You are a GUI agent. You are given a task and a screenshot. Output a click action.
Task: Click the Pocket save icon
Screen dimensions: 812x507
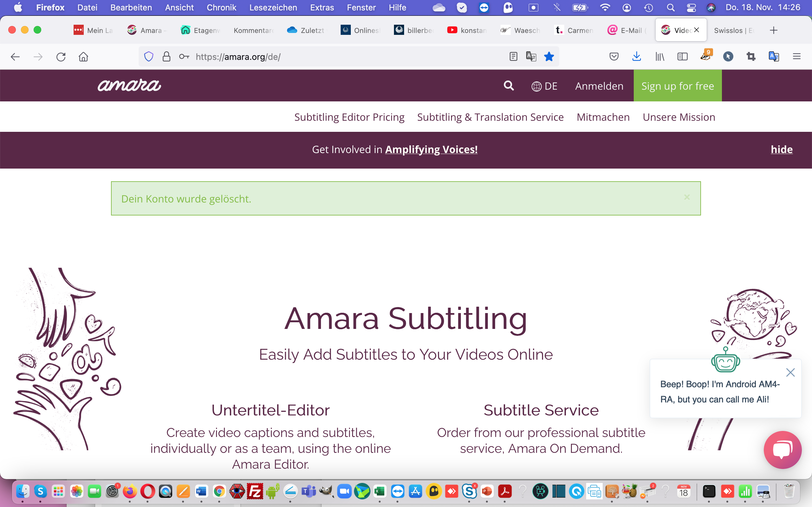point(614,56)
